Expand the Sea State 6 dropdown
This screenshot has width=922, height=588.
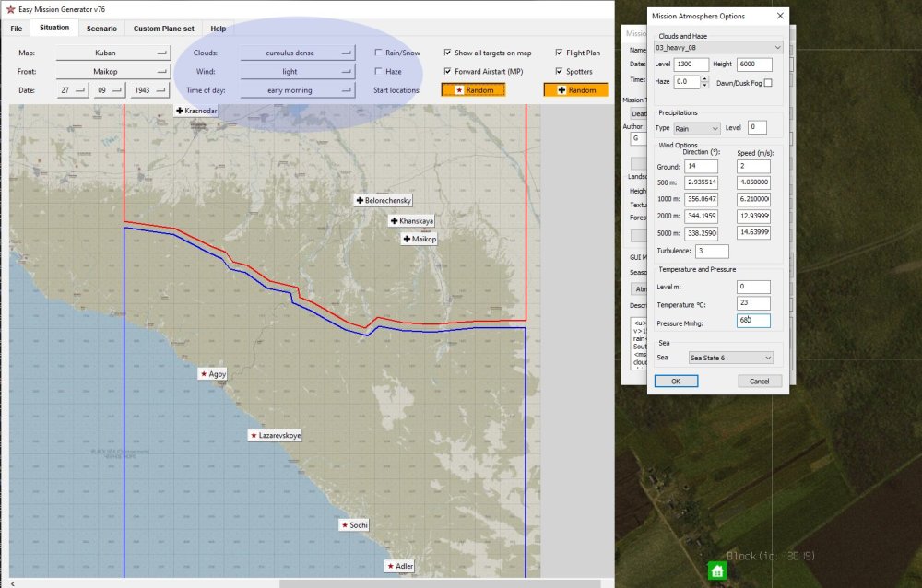click(730, 358)
